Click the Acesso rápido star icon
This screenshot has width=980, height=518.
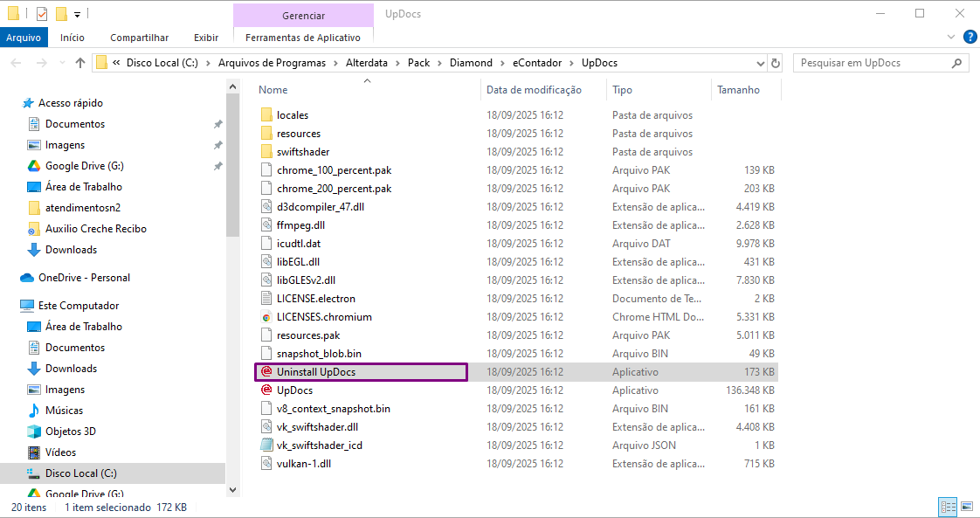[27, 103]
